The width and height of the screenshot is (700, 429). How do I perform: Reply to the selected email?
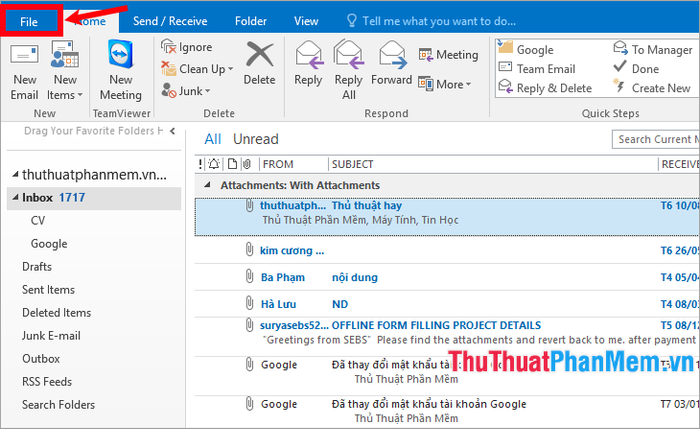[x=308, y=63]
